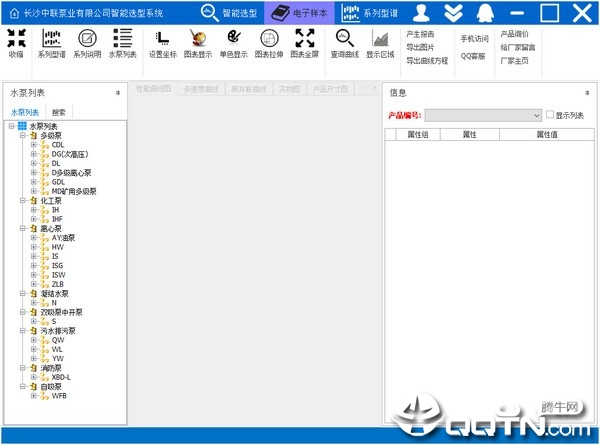Open the 产品尺寸图 tab
This screenshot has width=600, height=445.
coord(330,89)
